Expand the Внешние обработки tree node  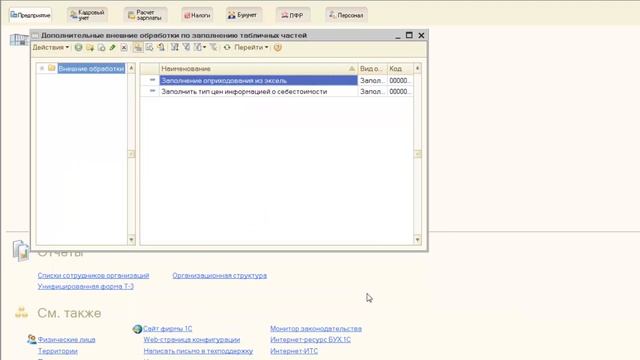tap(42, 69)
